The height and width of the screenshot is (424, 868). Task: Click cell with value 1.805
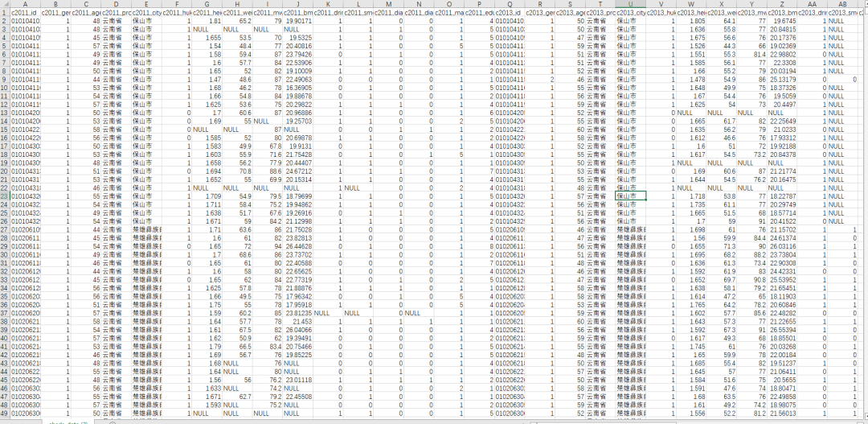[x=691, y=20]
